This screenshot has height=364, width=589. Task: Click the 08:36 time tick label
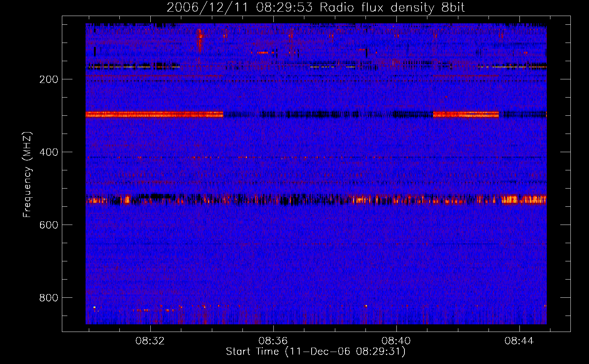click(x=273, y=341)
